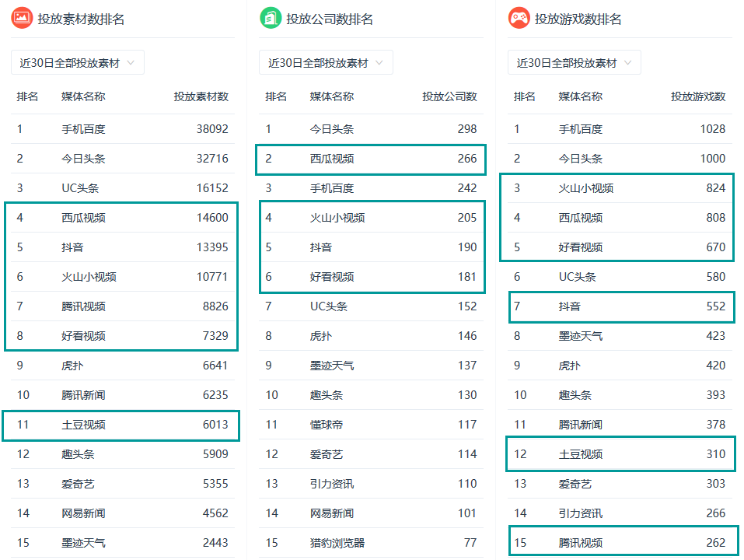Select the value 7329 for 好看视频
This screenshot has width=744, height=560.
(x=215, y=336)
